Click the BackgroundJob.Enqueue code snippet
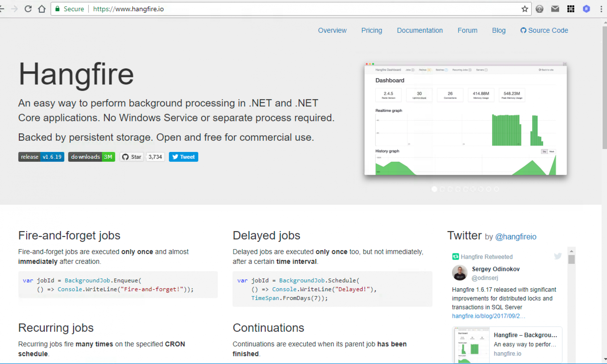607x364 pixels. click(118, 285)
